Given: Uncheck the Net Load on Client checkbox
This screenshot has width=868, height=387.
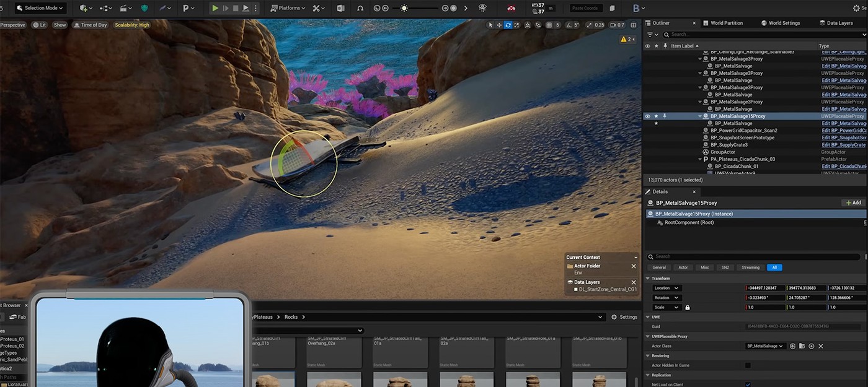Looking at the screenshot, I should tap(748, 384).
